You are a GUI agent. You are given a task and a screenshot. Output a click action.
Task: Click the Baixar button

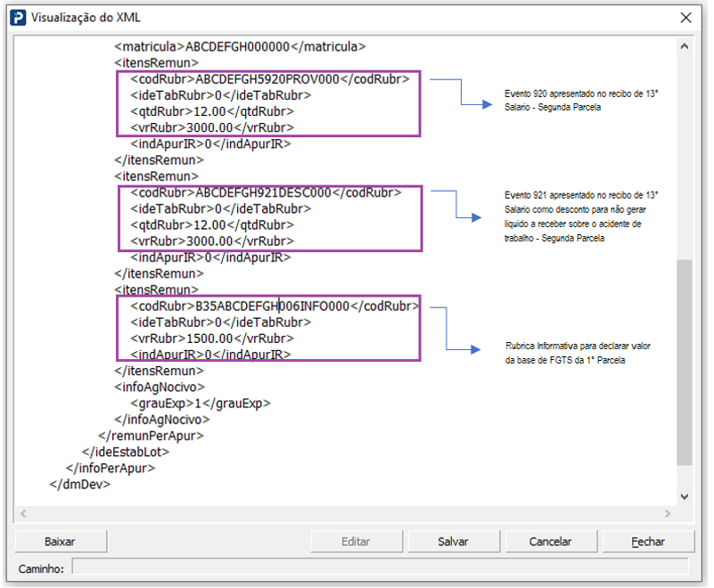61,541
